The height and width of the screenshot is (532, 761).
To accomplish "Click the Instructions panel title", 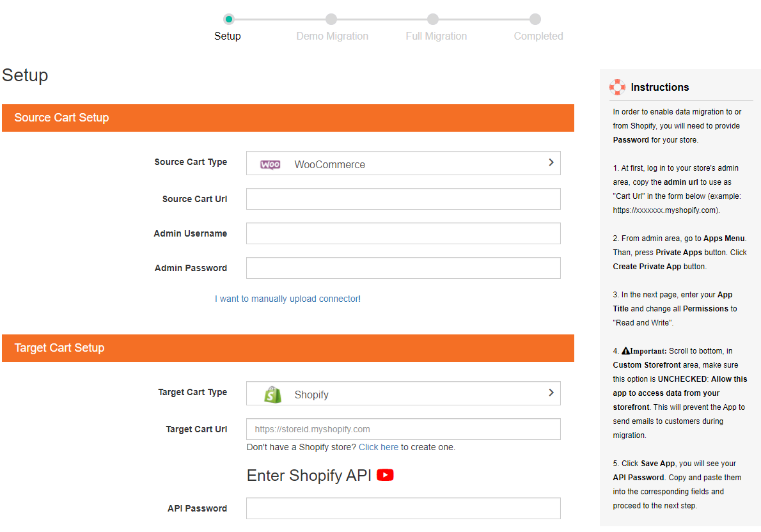I will [659, 88].
